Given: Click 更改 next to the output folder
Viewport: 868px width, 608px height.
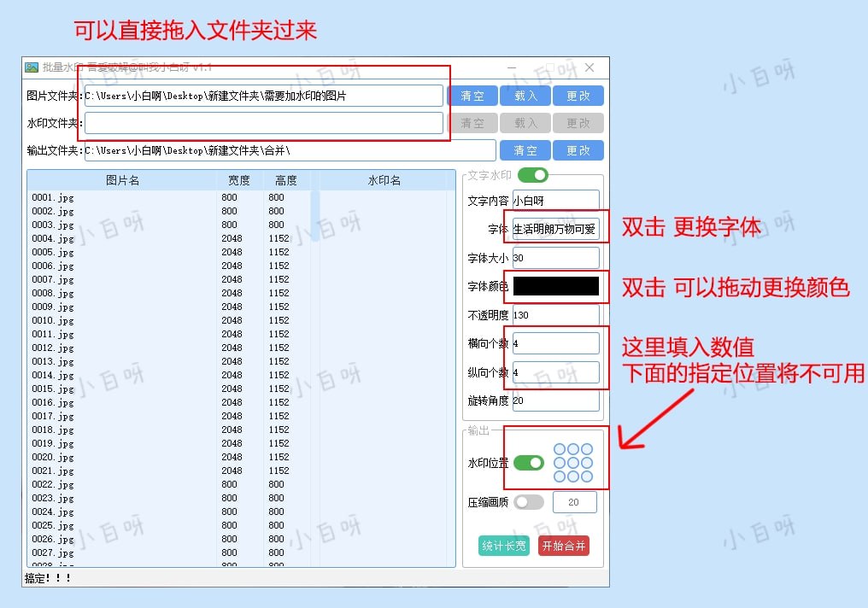Looking at the screenshot, I should tap(578, 150).
